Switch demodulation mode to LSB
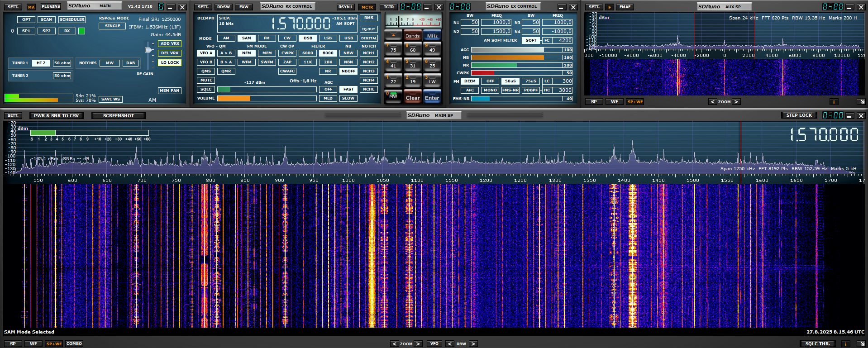Screen dimensions: 868x348 (328, 38)
